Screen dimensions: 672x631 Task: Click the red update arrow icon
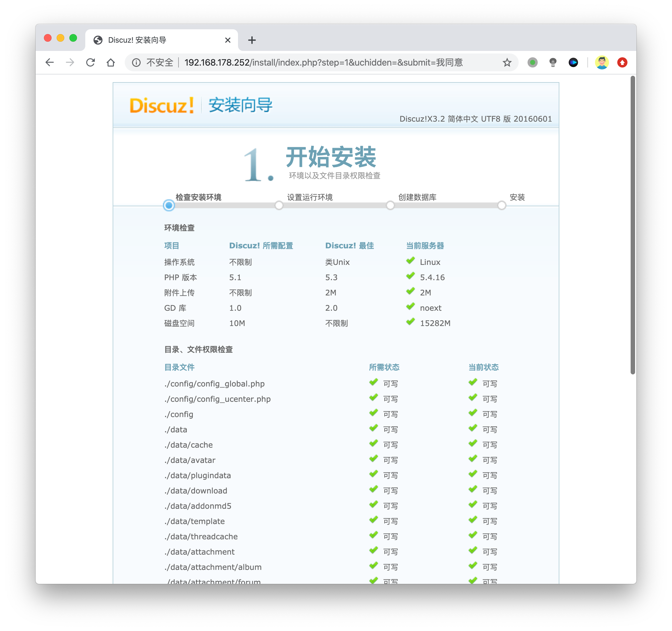[x=622, y=63]
